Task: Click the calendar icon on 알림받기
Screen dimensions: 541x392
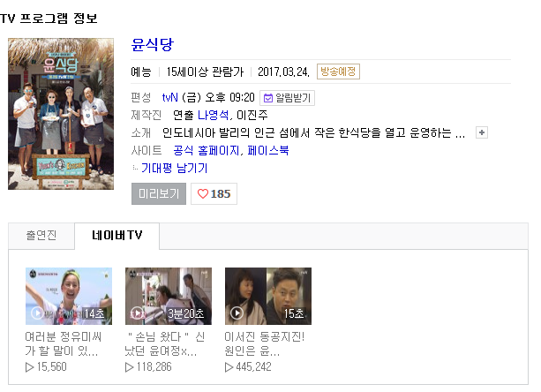Action: (268, 98)
